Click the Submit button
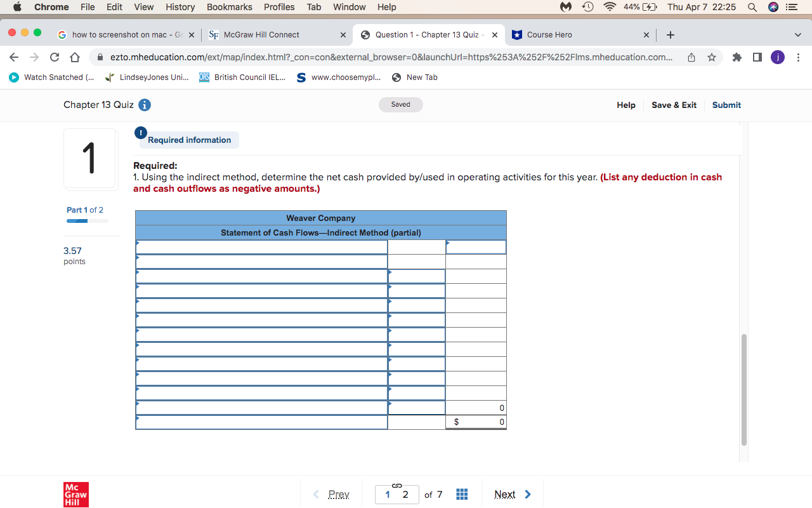Image resolution: width=812 pixels, height=508 pixels. tap(726, 105)
